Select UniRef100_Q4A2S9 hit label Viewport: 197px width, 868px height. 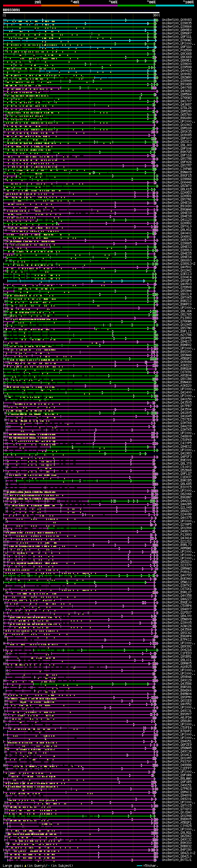pos(177,426)
